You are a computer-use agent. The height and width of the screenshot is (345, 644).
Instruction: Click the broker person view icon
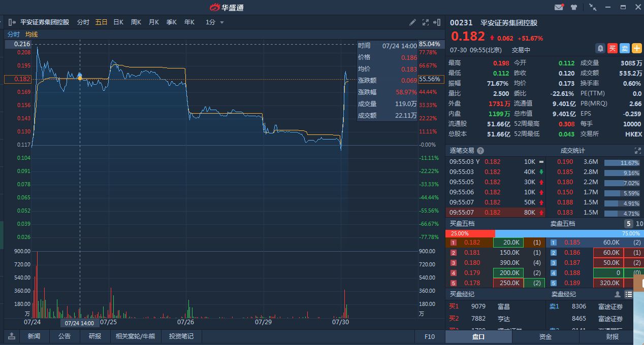(x=618, y=294)
